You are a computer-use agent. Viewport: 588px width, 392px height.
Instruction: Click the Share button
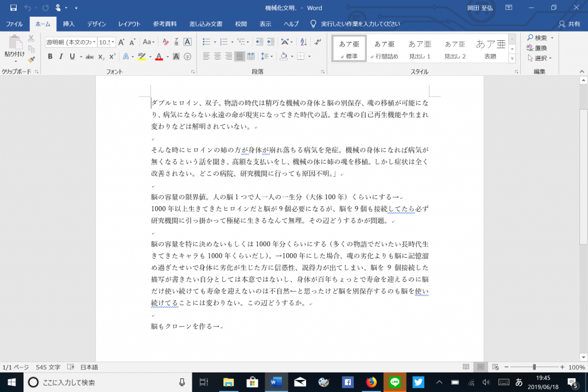tap(569, 24)
